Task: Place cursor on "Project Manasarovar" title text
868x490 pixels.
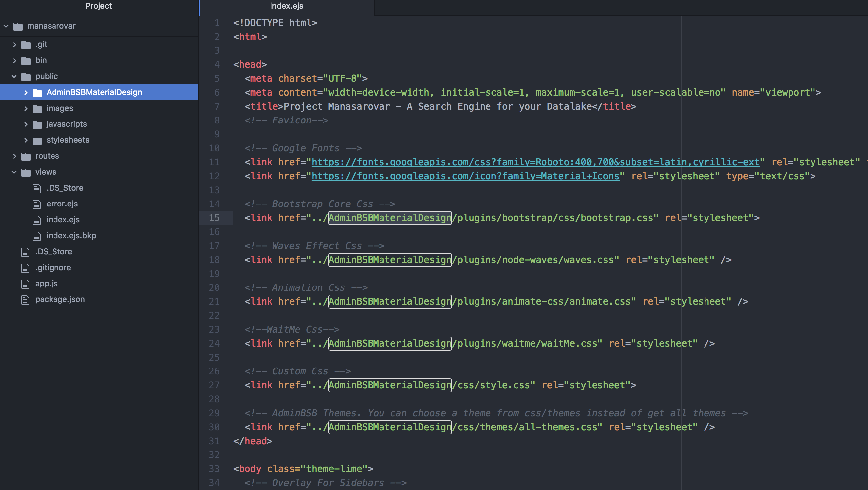Action: coord(337,106)
